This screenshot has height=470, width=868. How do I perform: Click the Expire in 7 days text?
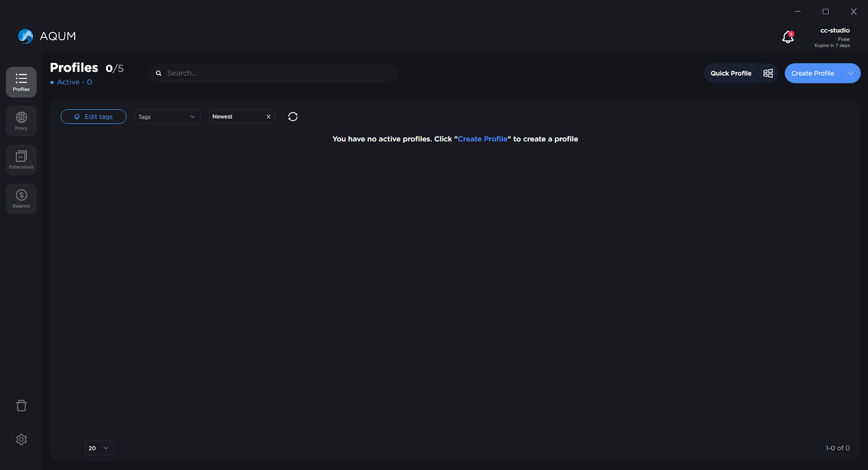[x=832, y=46]
